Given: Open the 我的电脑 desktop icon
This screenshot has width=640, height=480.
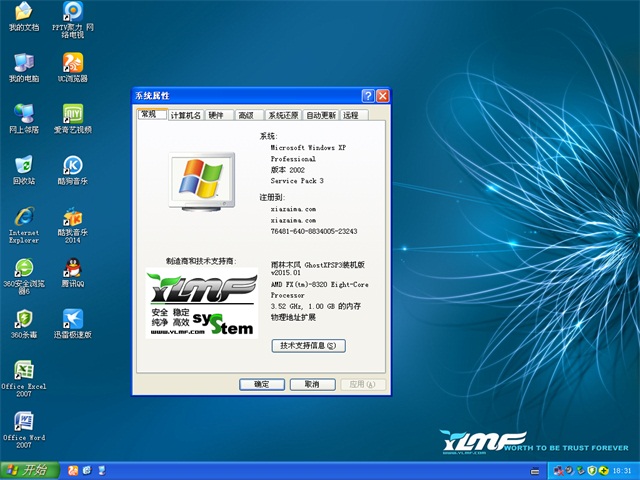Looking at the screenshot, I should 23,63.
